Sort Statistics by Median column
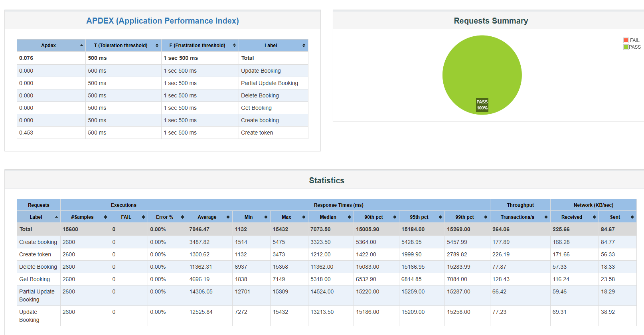 coord(331,217)
